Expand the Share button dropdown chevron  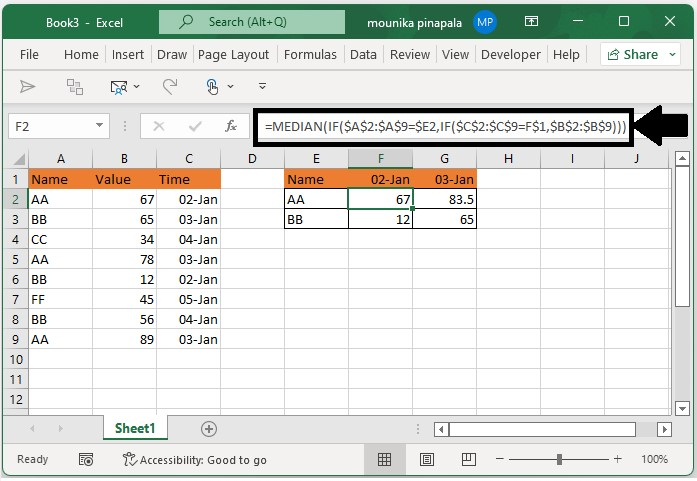click(x=673, y=55)
